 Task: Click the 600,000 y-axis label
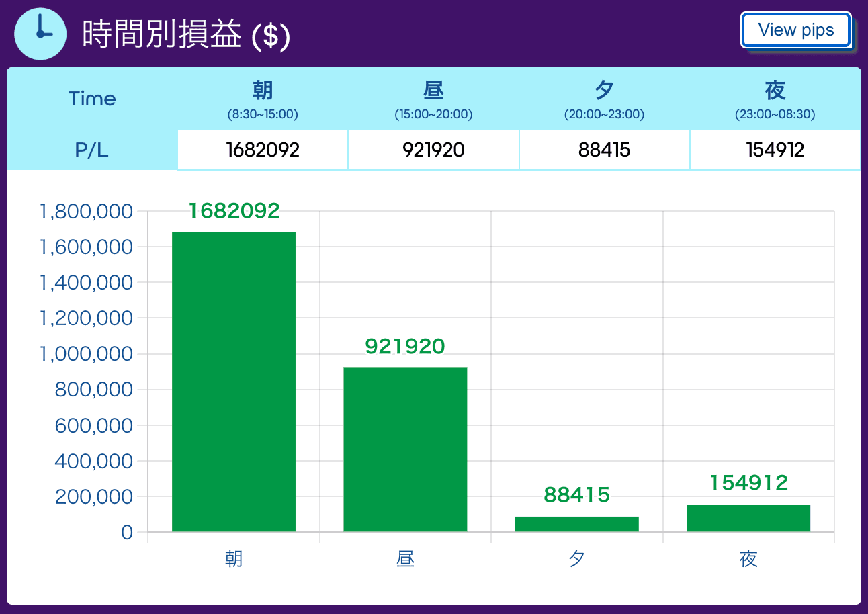93,425
